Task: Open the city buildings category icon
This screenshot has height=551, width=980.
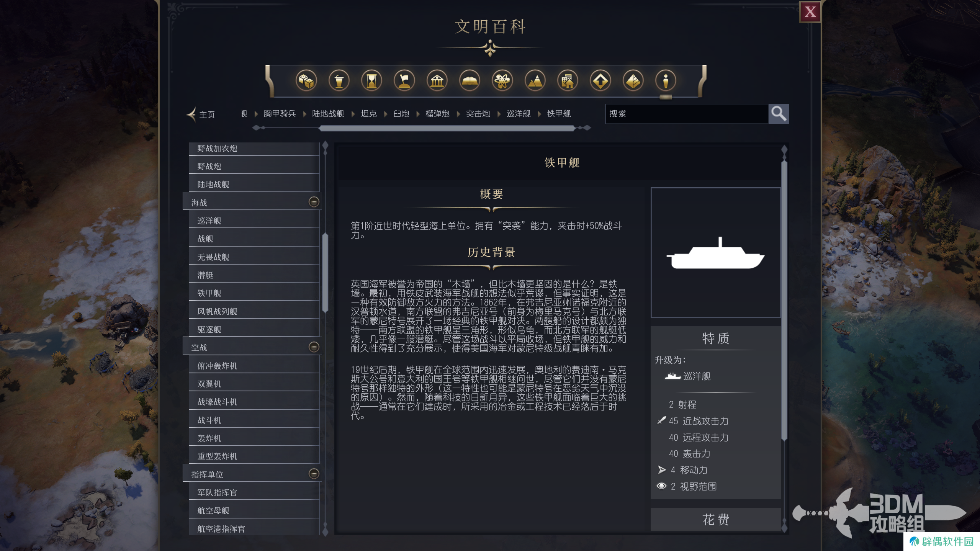Action: 568,81
